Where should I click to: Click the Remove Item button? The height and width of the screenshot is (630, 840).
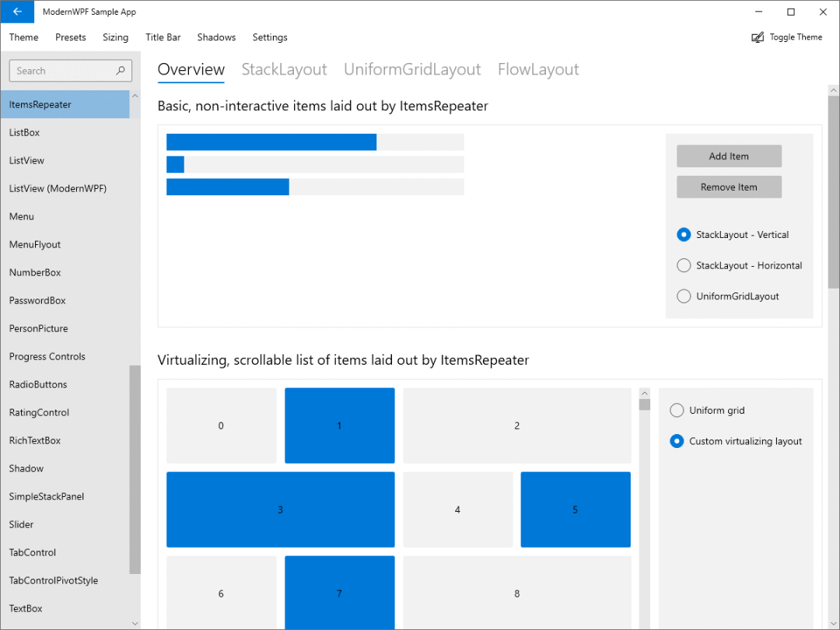click(729, 187)
